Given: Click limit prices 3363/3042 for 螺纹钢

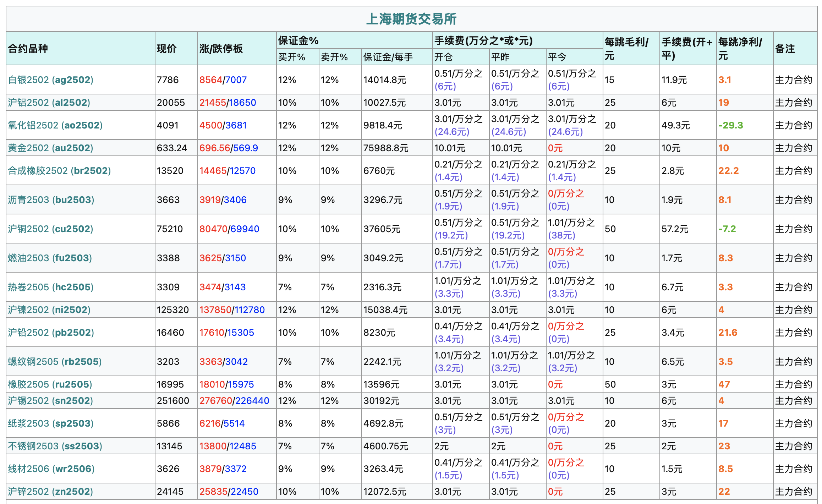Looking at the screenshot, I should (224, 362).
